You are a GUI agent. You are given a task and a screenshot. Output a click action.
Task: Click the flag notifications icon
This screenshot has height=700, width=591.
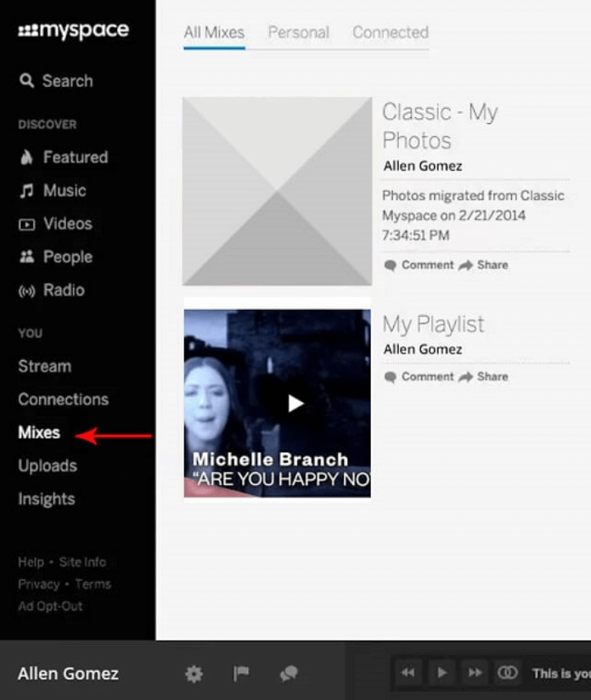click(241, 673)
